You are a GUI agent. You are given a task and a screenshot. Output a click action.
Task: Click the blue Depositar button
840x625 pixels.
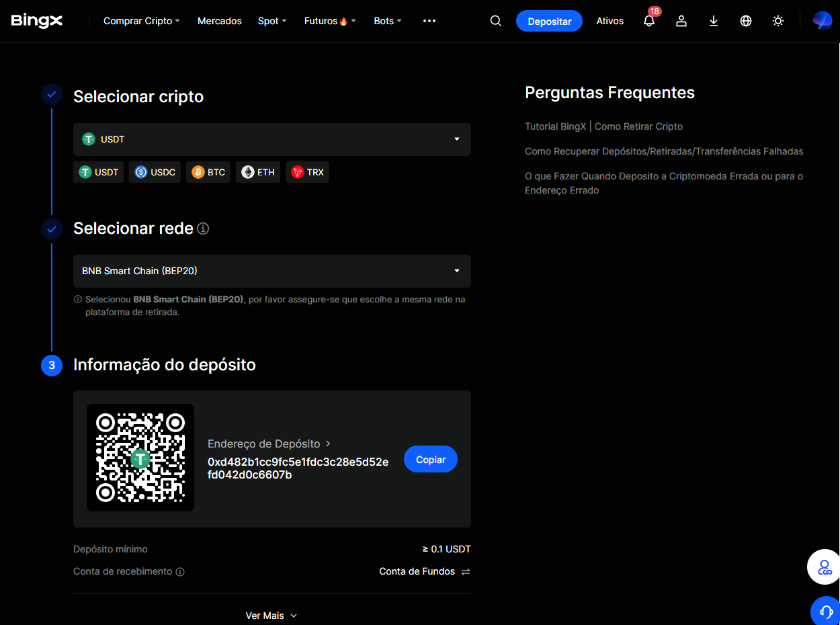coord(550,21)
